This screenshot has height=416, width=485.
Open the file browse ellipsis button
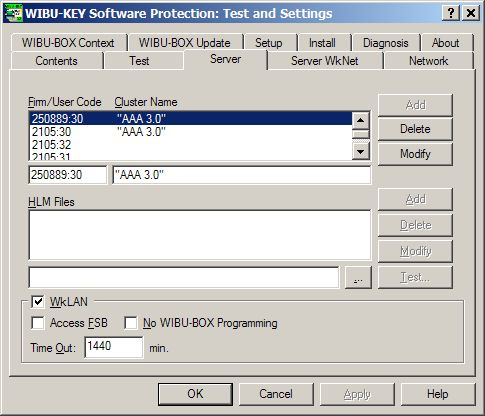point(358,277)
